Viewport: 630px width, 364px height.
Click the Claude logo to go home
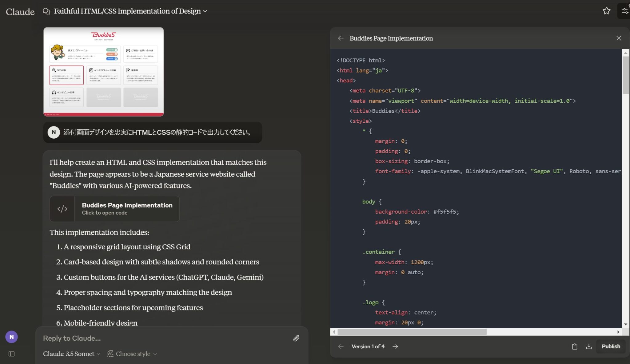[20, 11]
